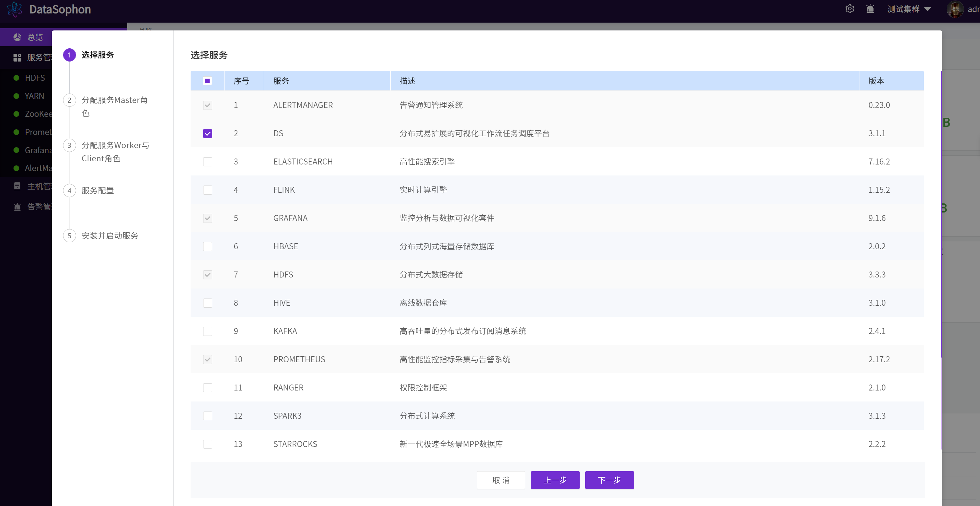Click the admin user avatar

click(x=955, y=9)
